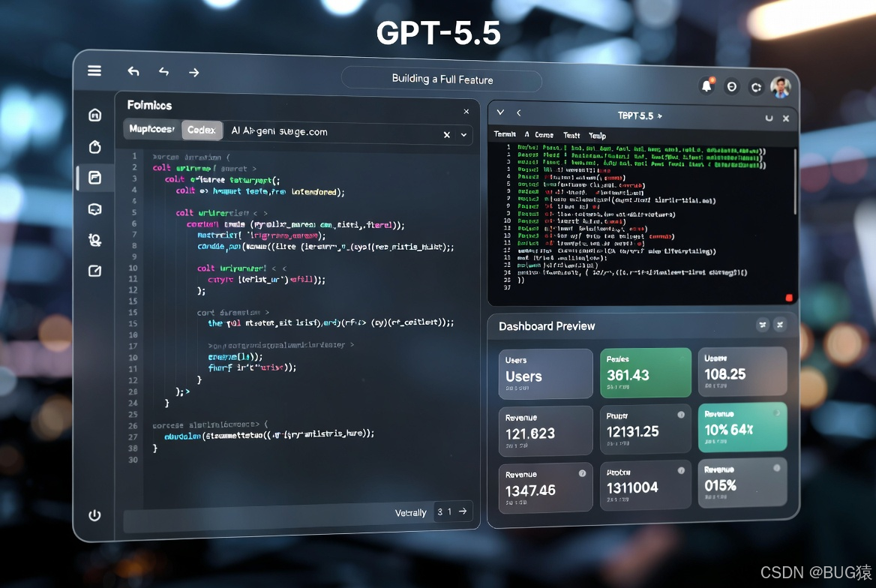Click the first Dashboard Preview header icon
Image resolution: width=876 pixels, height=588 pixels.
coord(763,325)
